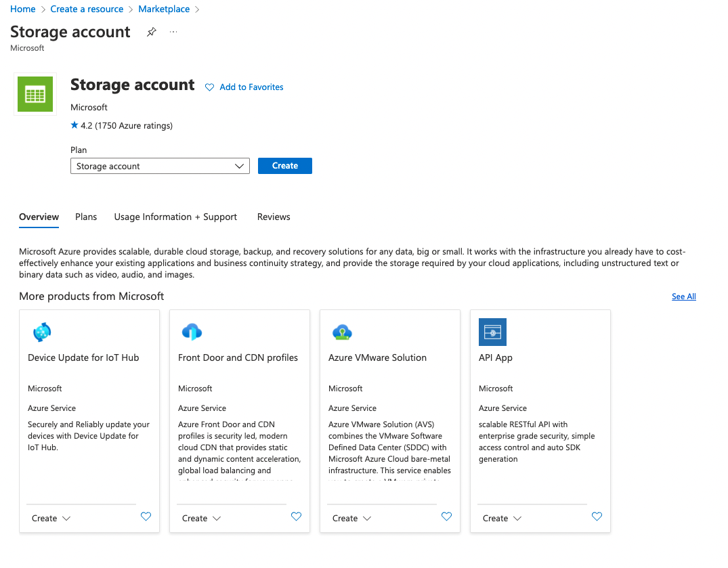Select the Device Update for IoT Hub icon

42,332
